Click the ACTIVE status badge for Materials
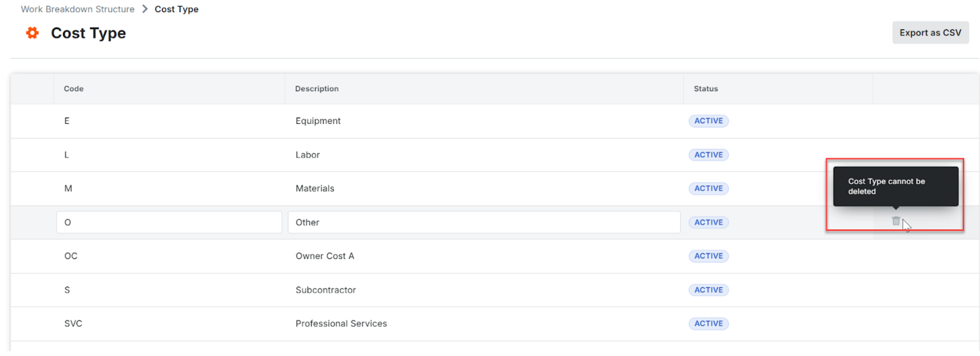The image size is (980, 356). [708, 189]
